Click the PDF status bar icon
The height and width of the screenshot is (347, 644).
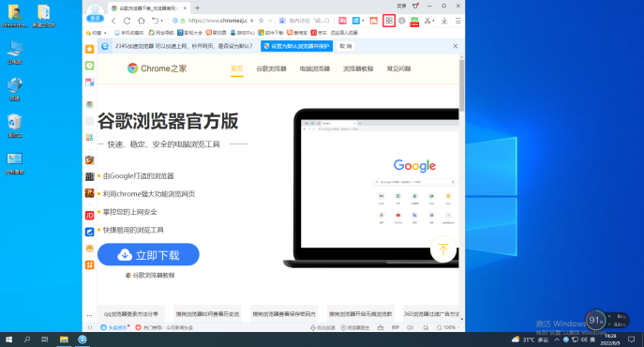395,327
